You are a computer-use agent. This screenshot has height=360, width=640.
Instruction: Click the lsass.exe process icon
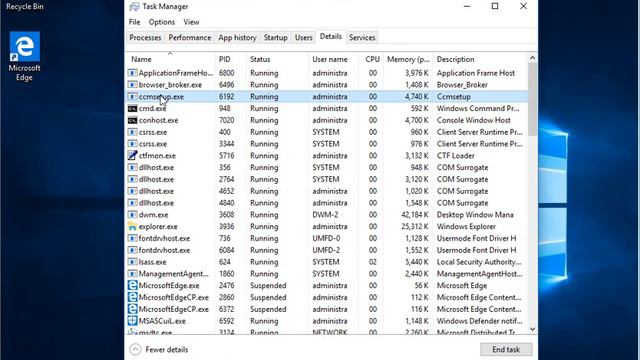point(132,262)
